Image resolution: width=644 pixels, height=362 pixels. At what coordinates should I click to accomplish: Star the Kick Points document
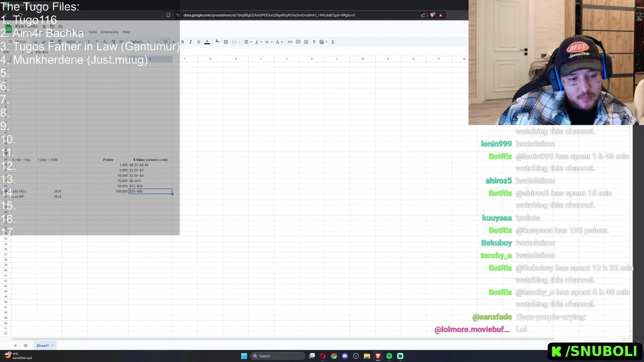point(44,26)
